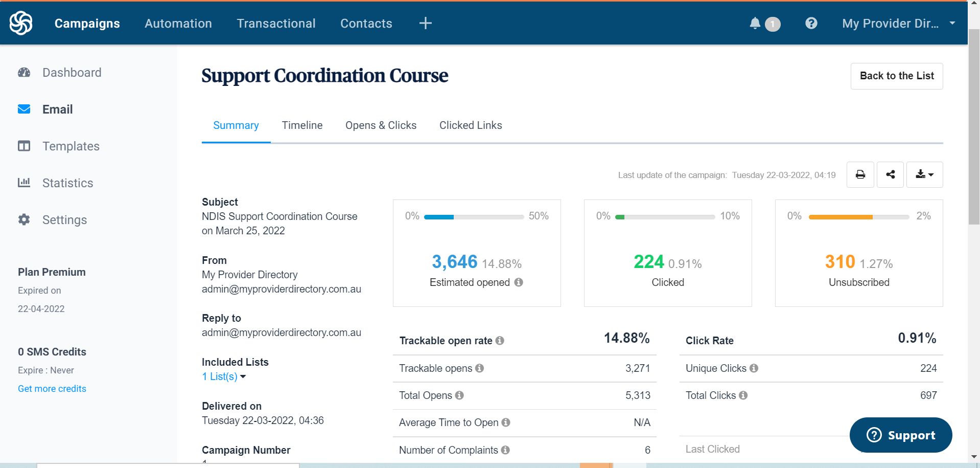Screen dimensions: 980x468
Task: Print the campaign report
Action: 860,175
